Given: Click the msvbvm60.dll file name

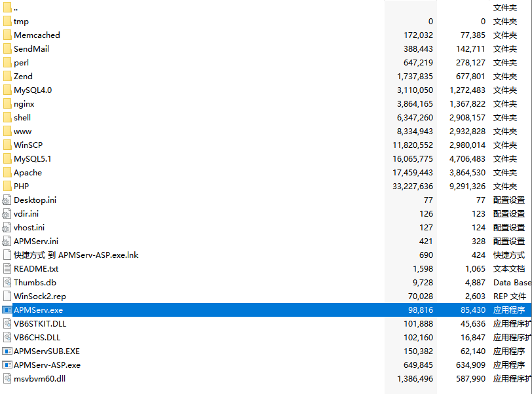Looking at the screenshot, I should 39,378.
